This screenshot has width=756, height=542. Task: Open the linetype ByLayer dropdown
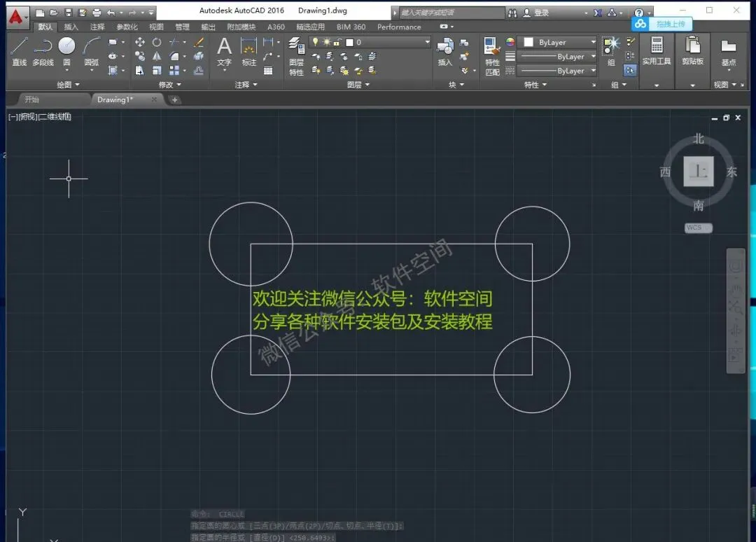(558, 71)
